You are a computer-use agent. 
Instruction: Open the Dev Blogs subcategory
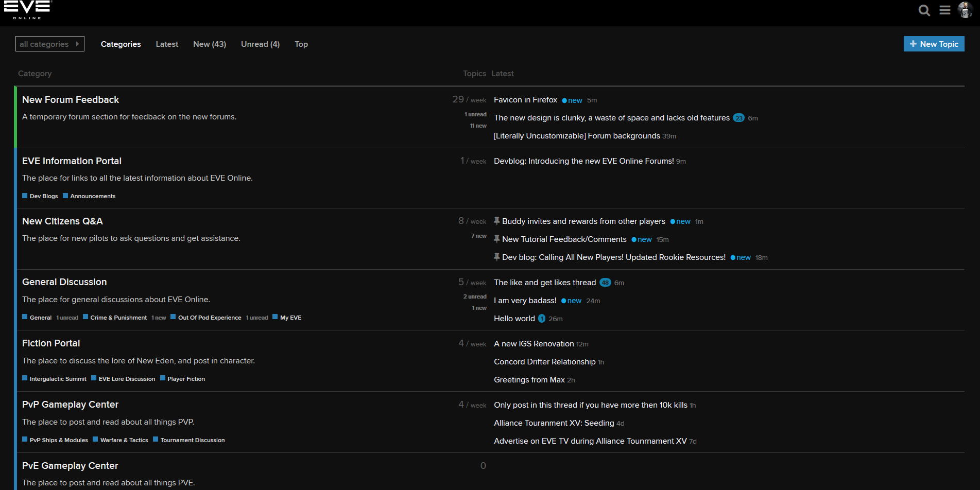[40, 196]
